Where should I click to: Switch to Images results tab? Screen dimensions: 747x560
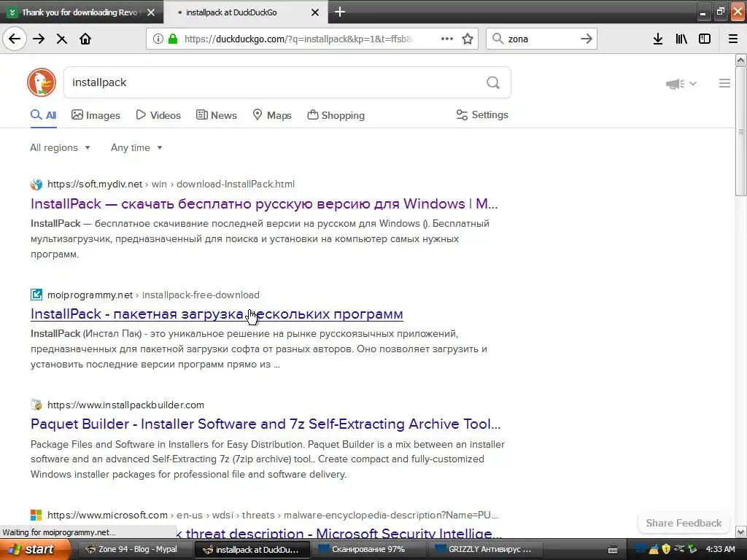96,115
